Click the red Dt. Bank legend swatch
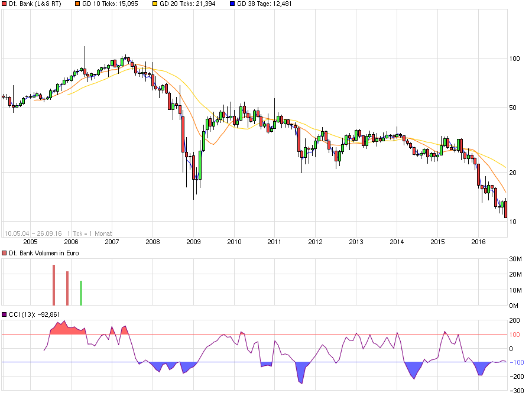532x396 pixels. 4,4
